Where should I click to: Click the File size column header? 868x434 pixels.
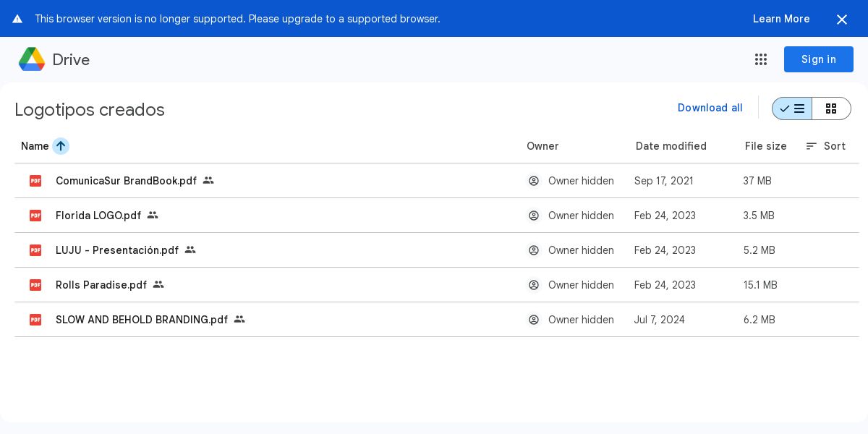point(765,146)
